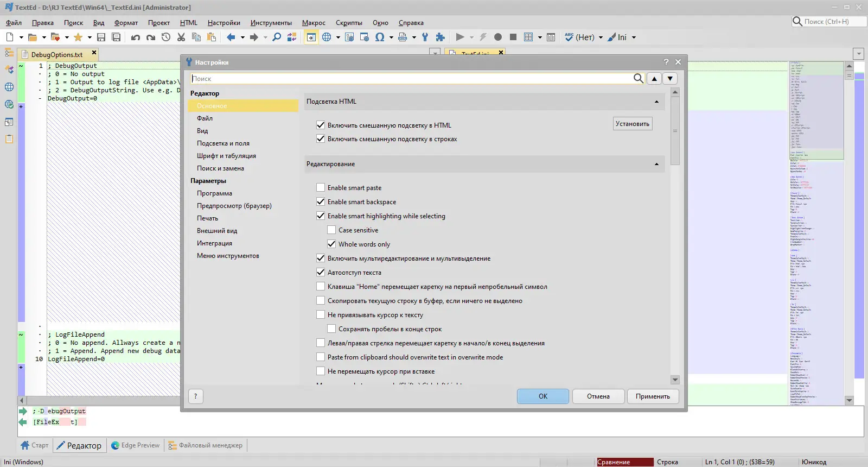
Task: Click the blue back navigation arrow icon
Action: click(231, 37)
